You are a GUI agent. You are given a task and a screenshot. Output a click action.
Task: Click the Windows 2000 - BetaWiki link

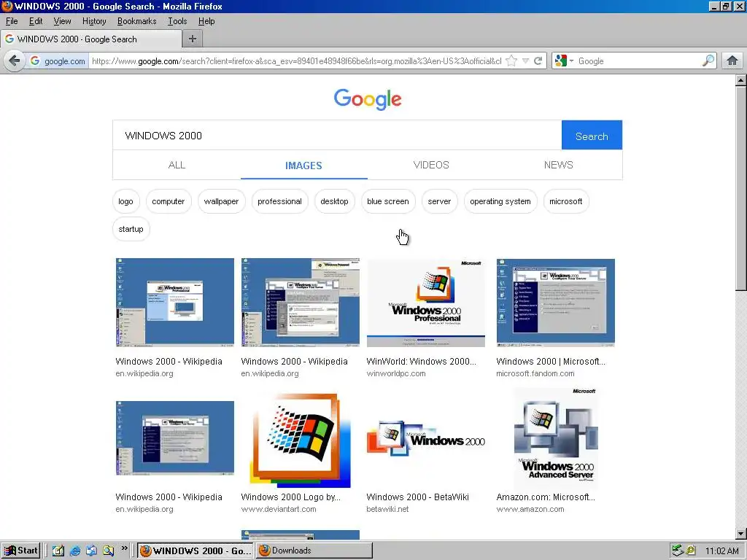[x=418, y=497]
